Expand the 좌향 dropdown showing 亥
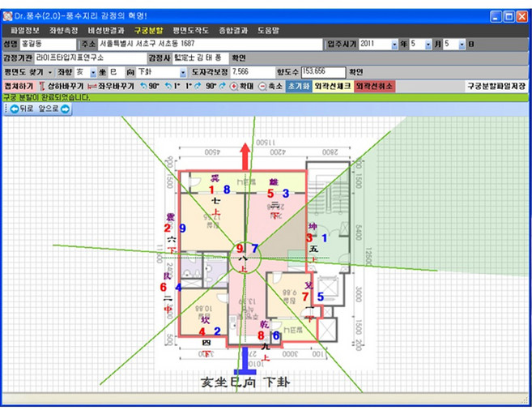Viewport: 532px width, 410px height. click(x=93, y=72)
